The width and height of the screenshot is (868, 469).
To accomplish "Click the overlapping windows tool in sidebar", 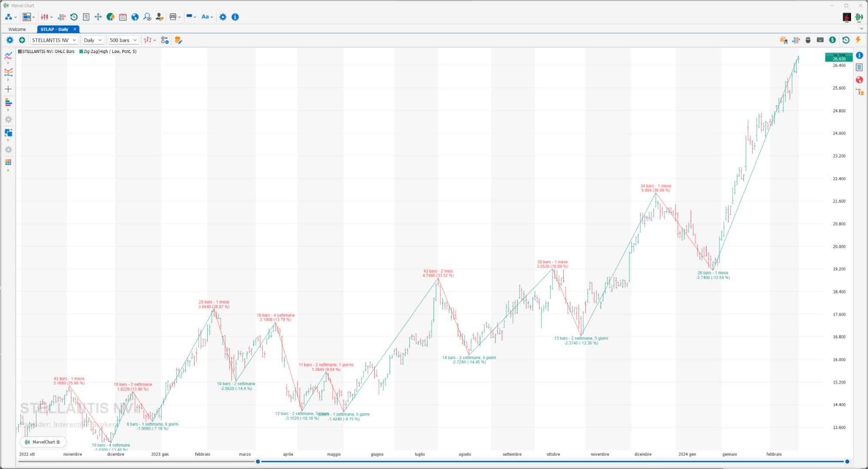I will (8, 132).
